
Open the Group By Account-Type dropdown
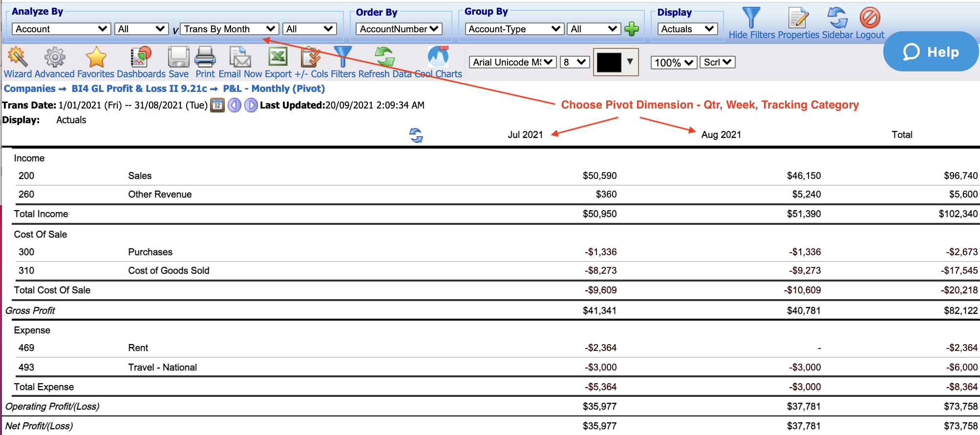click(x=514, y=29)
